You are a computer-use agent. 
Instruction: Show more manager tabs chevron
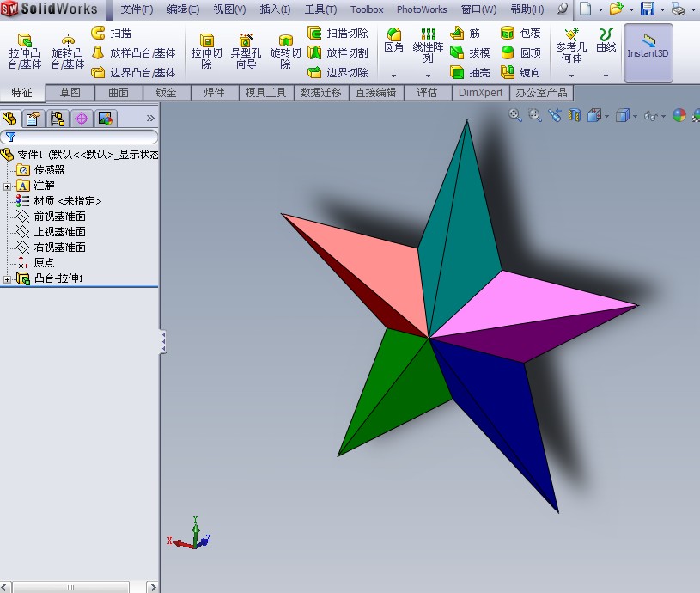tap(150, 119)
